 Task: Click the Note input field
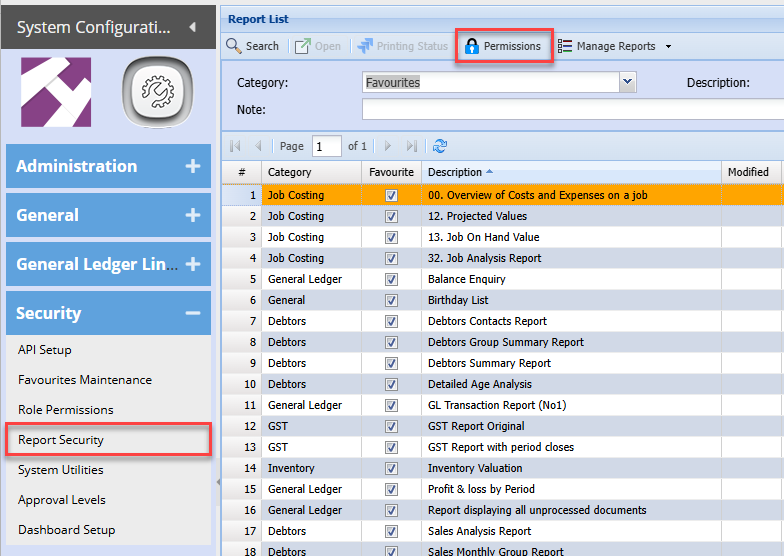click(570, 109)
